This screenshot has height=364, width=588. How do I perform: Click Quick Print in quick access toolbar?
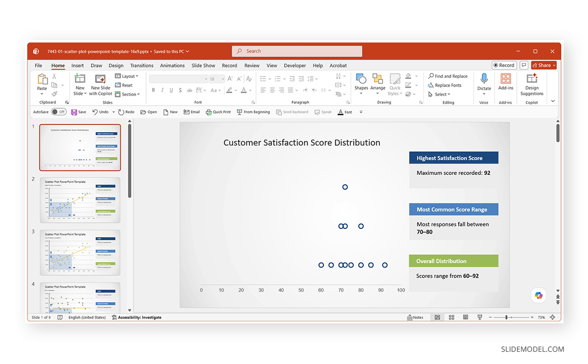(218, 112)
